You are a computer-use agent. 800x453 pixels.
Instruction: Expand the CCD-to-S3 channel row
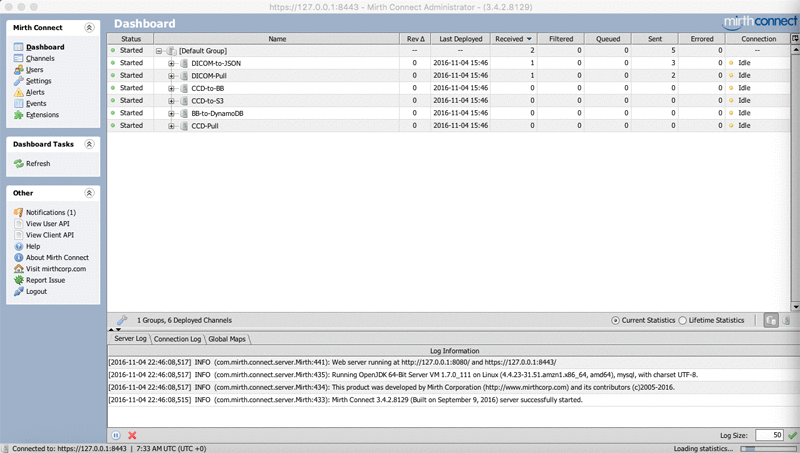click(171, 101)
